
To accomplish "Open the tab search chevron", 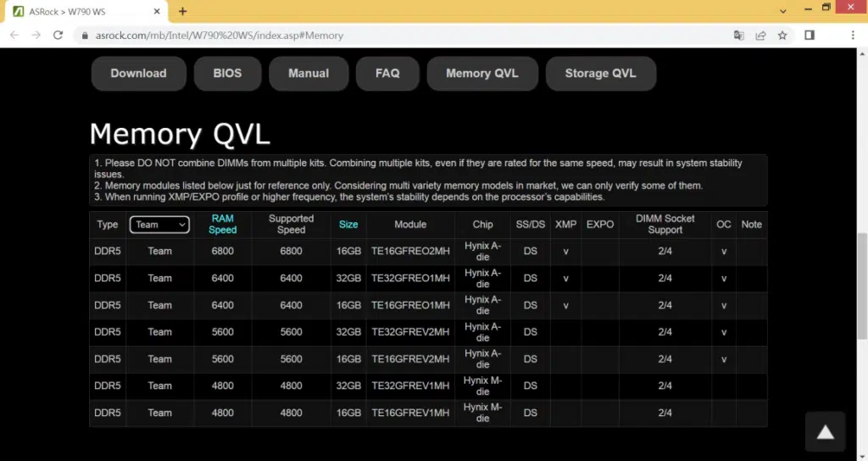I will (782, 8).
